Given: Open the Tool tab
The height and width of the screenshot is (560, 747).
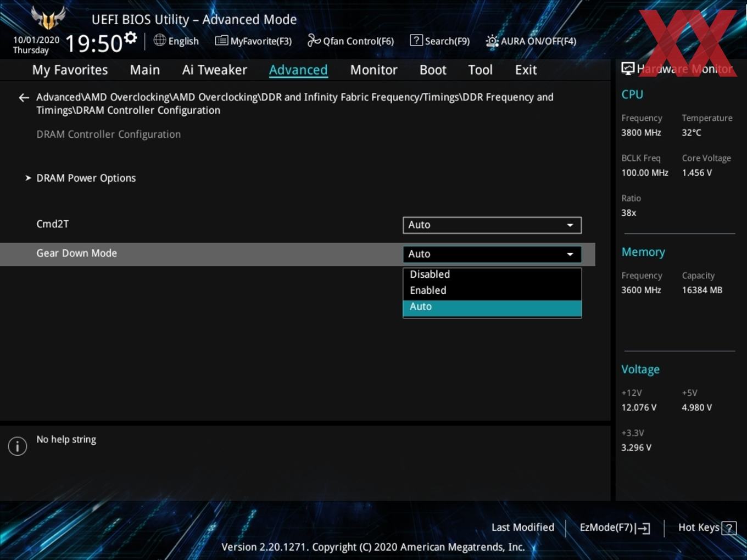Looking at the screenshot, I should [480, 70].
